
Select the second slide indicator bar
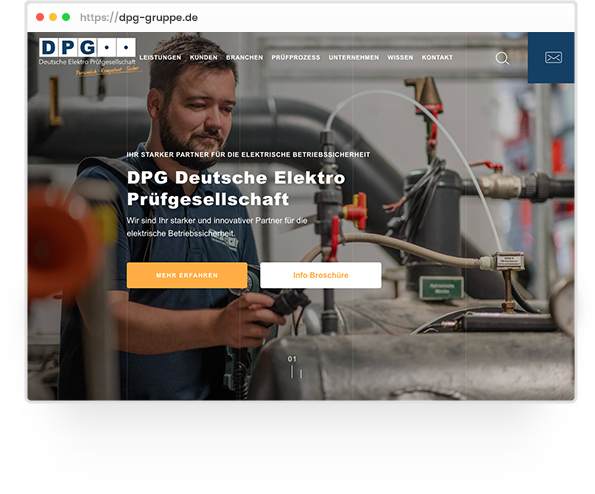[x=301, y=374]
